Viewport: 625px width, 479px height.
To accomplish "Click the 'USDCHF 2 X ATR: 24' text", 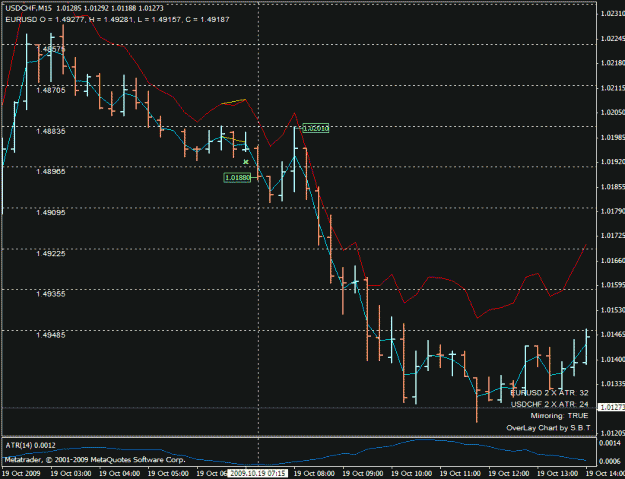I will tap(550, 404).
